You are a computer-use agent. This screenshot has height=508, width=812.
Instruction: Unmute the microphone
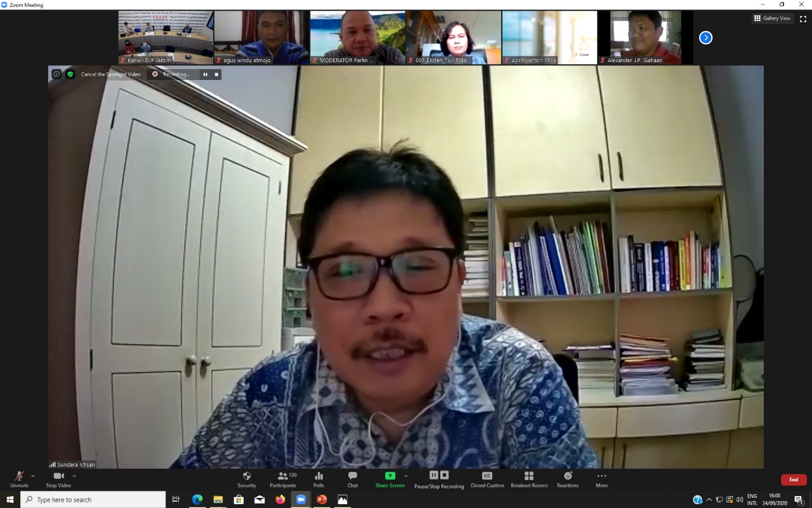[x=19, y=476]
